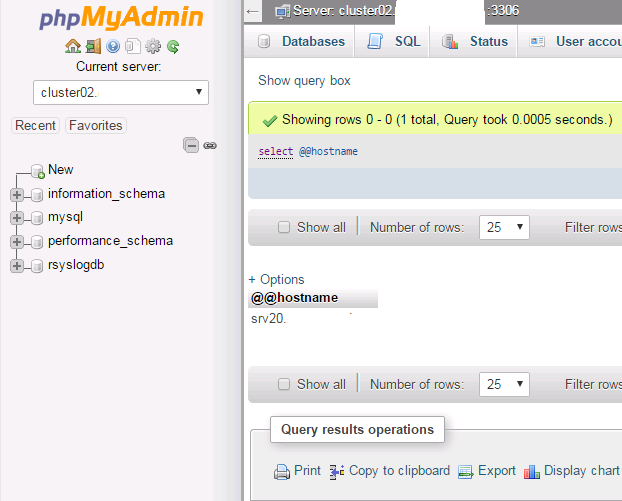Open the Databases tab

(x=301, y=41)
